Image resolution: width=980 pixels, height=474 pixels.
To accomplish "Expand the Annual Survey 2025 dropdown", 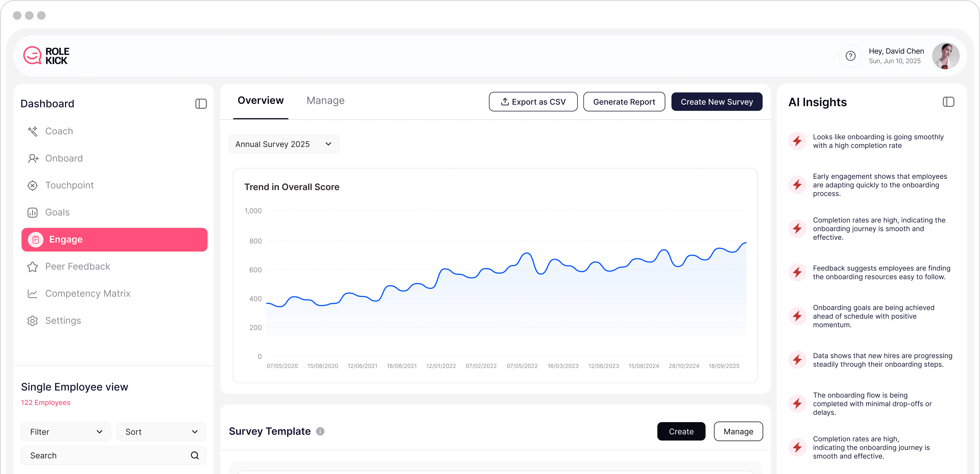I will 283,144.
